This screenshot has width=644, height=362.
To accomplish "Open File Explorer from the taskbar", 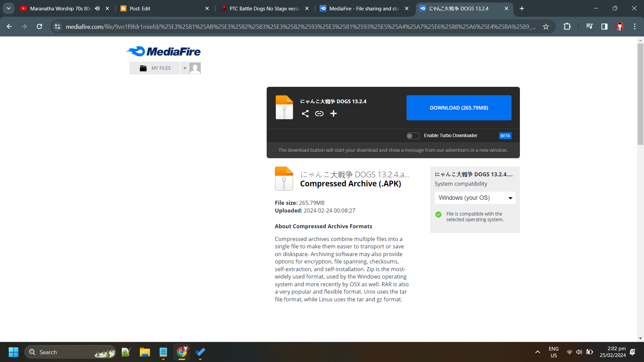I will click(x=145, y=352).
